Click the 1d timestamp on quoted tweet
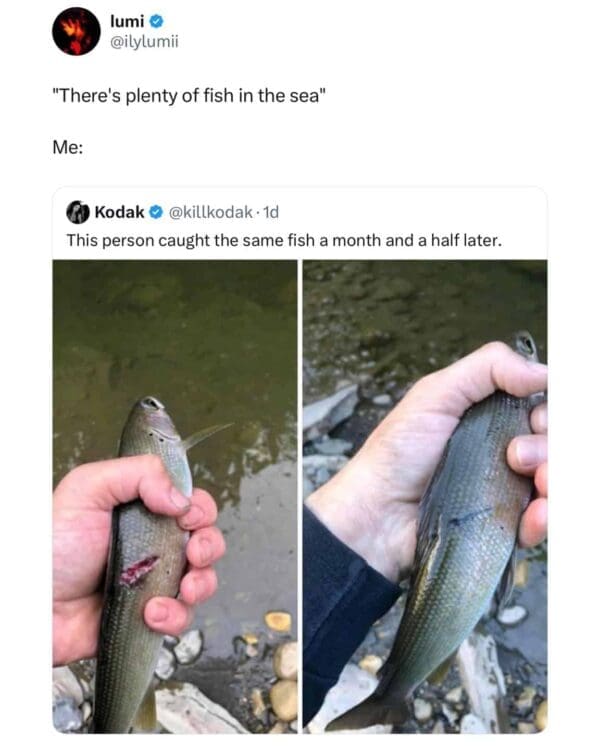600x750 pixels. pyautogui.click(x=268, y=212)
